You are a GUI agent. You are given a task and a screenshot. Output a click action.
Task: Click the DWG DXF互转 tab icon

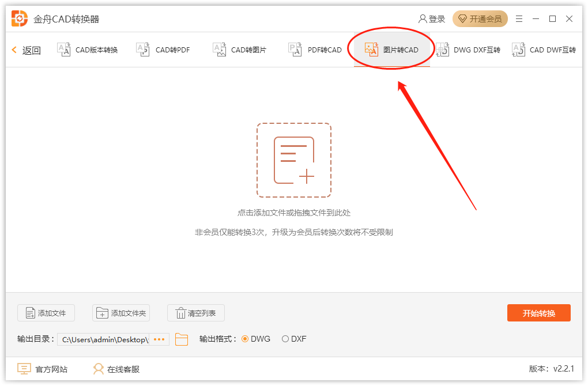click(443, 50)
